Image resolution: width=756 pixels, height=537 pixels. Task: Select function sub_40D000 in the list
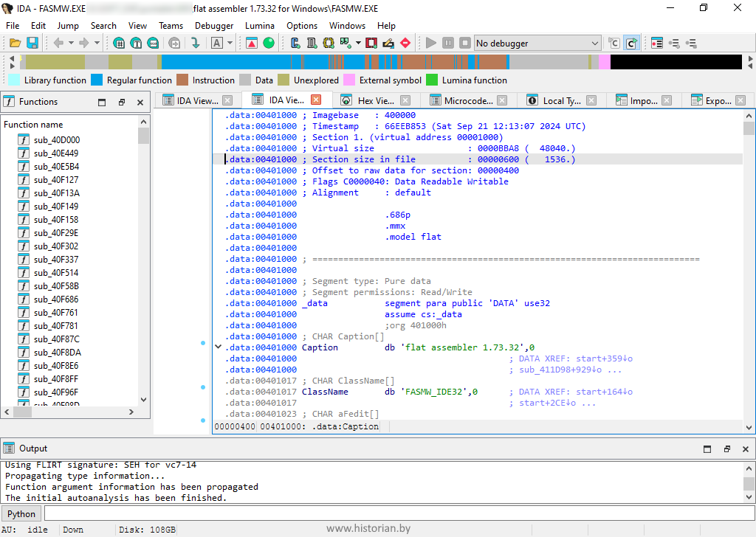click(x=57, y=139)
